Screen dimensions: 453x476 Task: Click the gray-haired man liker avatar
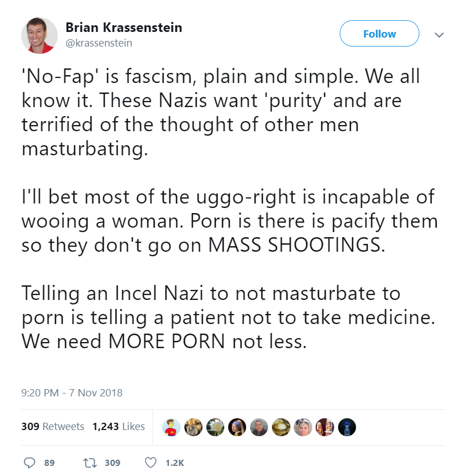pyautogui.click(x=259, y=427)
